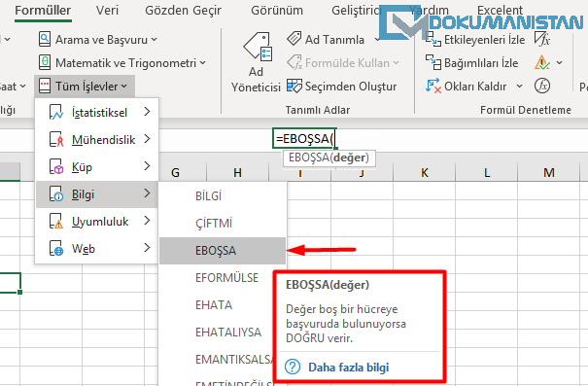Expand Küp chevron arrow
Image resolution: width=588 pixels, height=386 pixels.
(147, 166)
